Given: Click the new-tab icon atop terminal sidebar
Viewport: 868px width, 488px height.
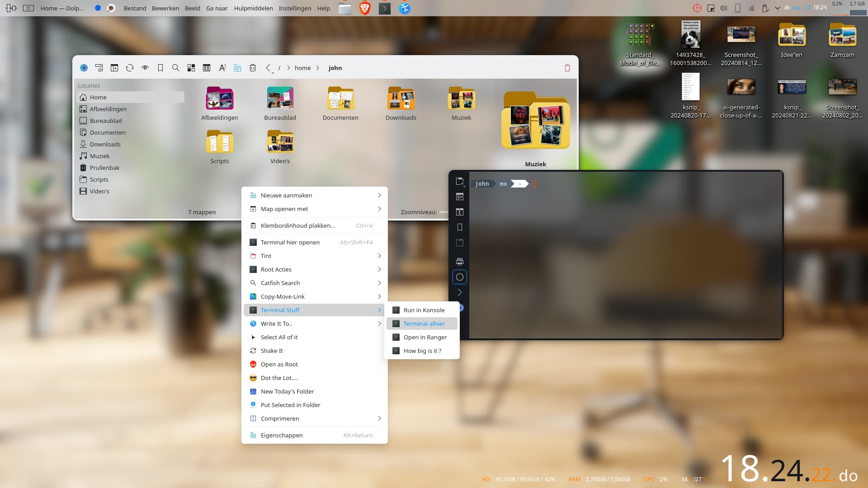Looking at the screenshot, I should coord(460,181).
